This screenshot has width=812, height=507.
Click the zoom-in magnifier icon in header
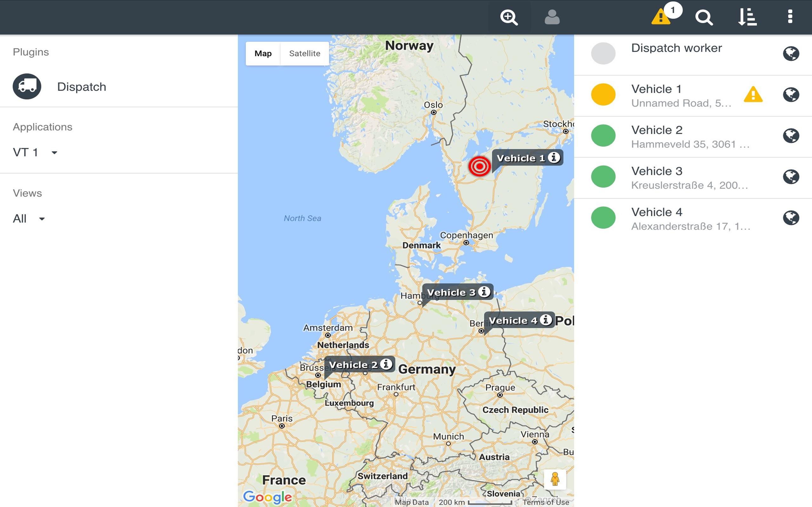click(x=509, y=17)
